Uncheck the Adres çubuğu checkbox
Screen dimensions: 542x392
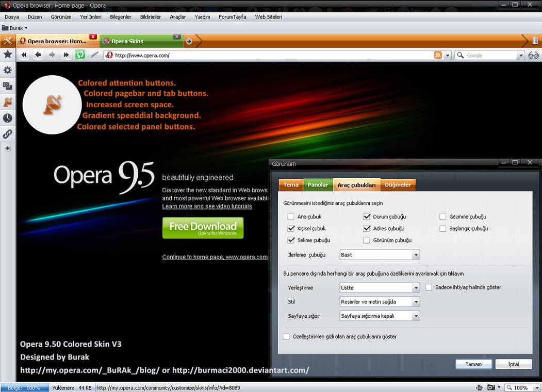coord(367,228)
